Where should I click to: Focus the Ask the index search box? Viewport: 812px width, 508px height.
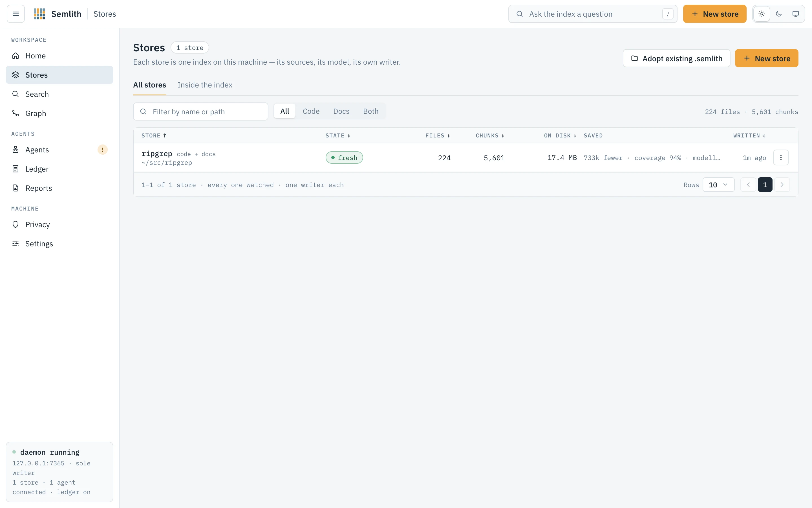click(593, 14)
